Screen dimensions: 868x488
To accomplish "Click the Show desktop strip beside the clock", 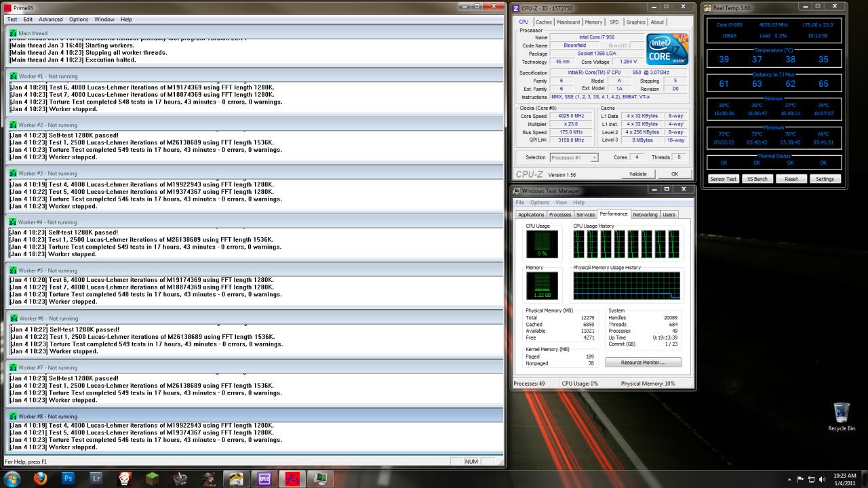I will coord(864,479).
